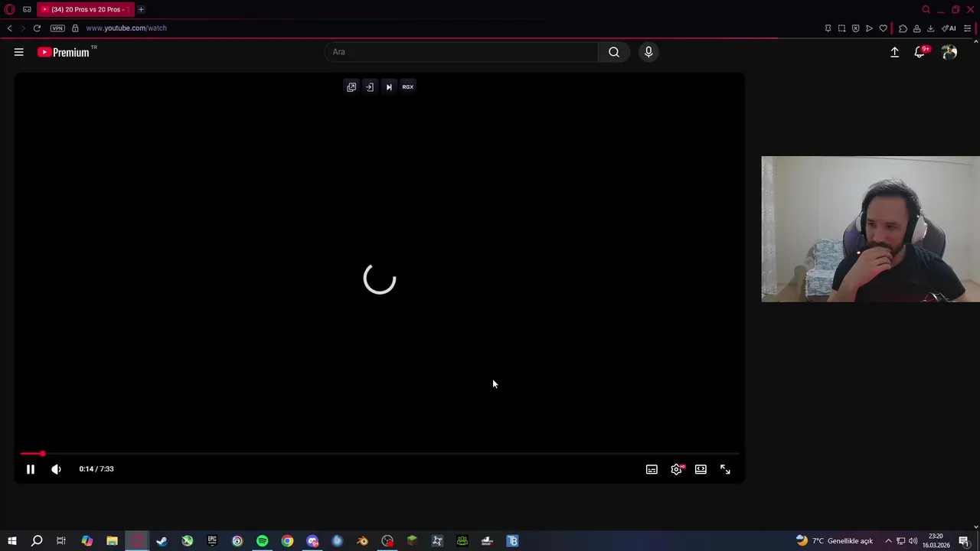The width and height of the screenshot is (980, 551).
Task: Open Opera AI assistant button
Action: pyautogui.click(x=949, y=28)
